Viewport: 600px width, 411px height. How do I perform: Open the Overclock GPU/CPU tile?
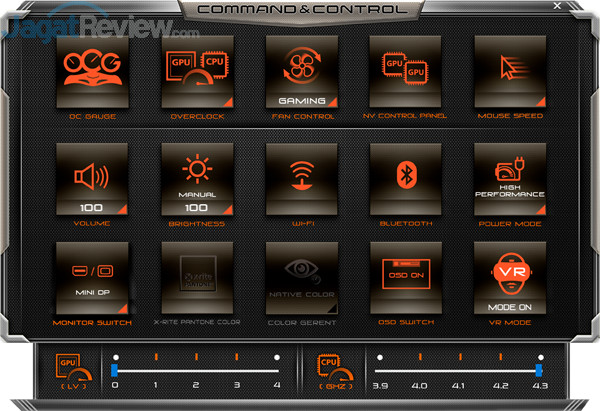196,71
